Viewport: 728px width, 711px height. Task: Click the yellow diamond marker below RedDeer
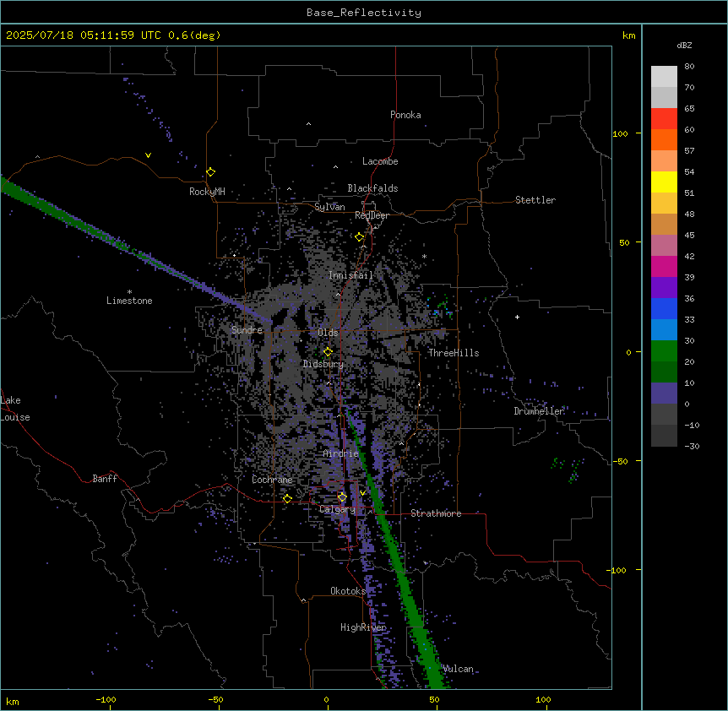tap(360, 237)
